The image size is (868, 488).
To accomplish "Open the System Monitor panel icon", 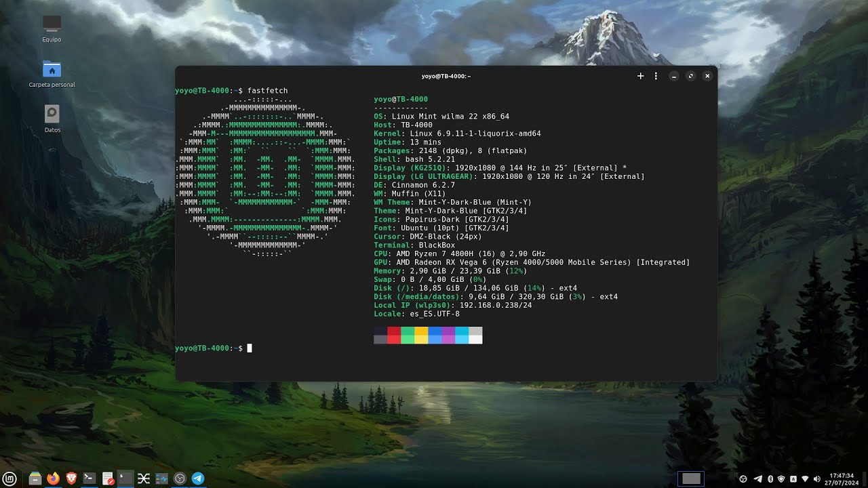I will [161, 479].
